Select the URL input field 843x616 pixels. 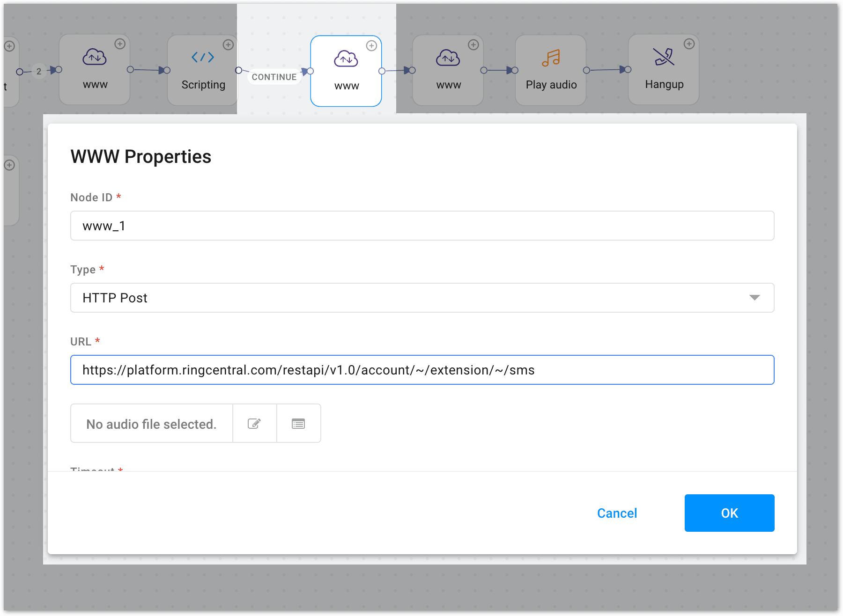point(421,370)
